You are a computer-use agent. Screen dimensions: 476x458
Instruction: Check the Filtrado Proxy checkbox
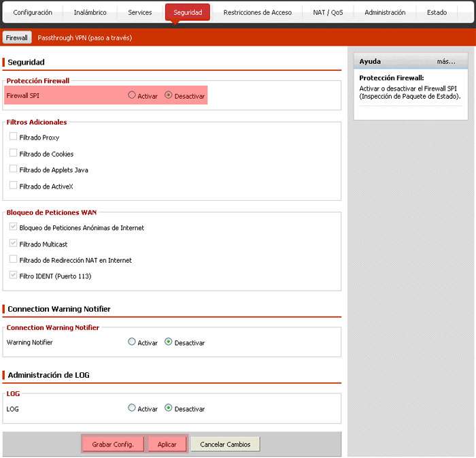[x=14, y=137]
